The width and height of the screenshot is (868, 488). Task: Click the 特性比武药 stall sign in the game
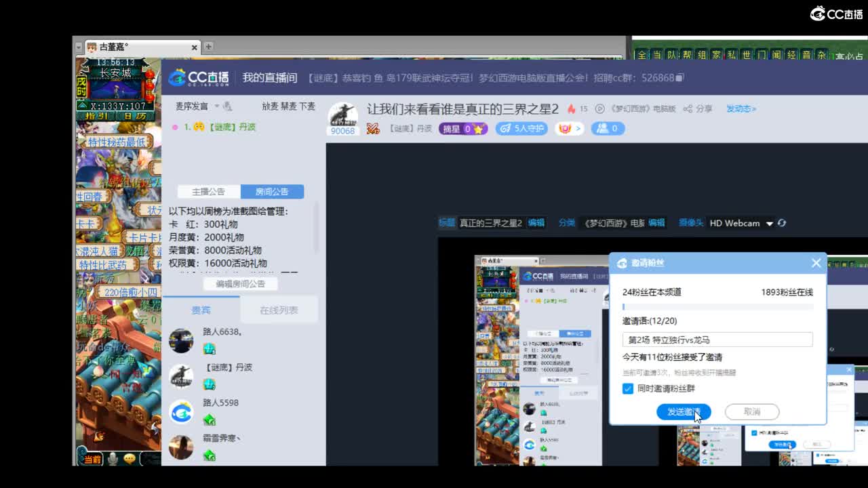pyautogui.click(x=106, y=265)
